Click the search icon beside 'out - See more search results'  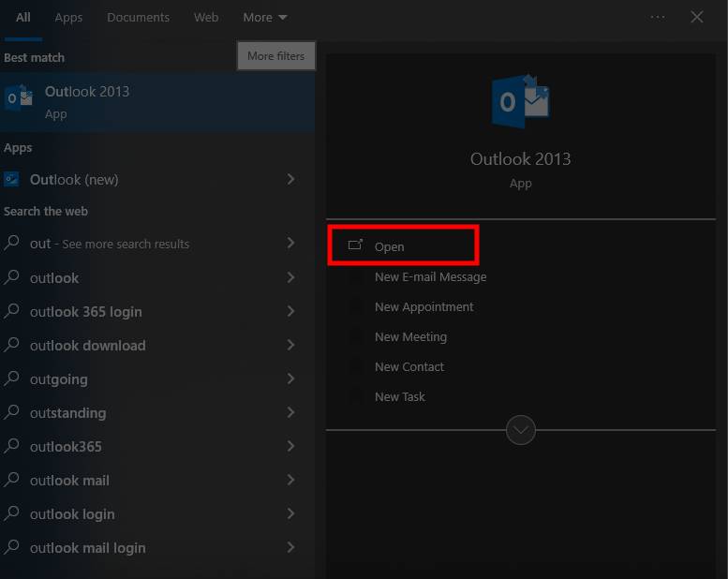(11, 243)
